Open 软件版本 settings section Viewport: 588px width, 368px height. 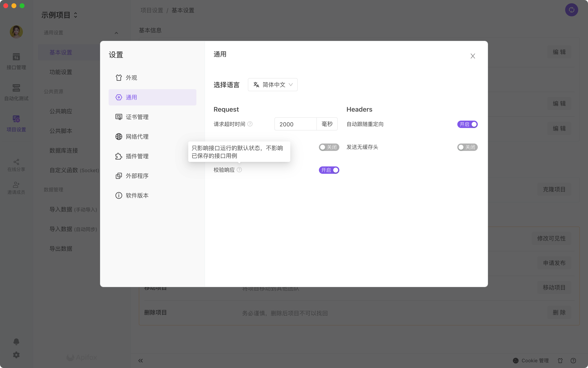[152, 195]
